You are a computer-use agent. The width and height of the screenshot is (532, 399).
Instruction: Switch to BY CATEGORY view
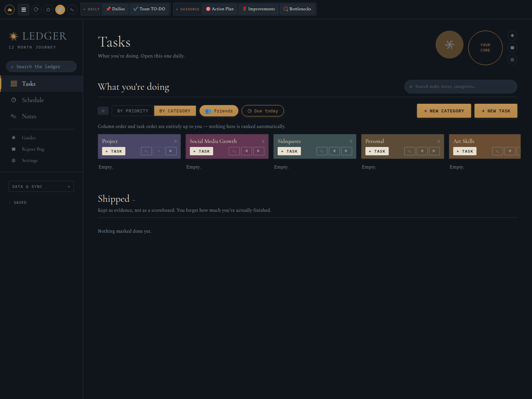point(175,111)
